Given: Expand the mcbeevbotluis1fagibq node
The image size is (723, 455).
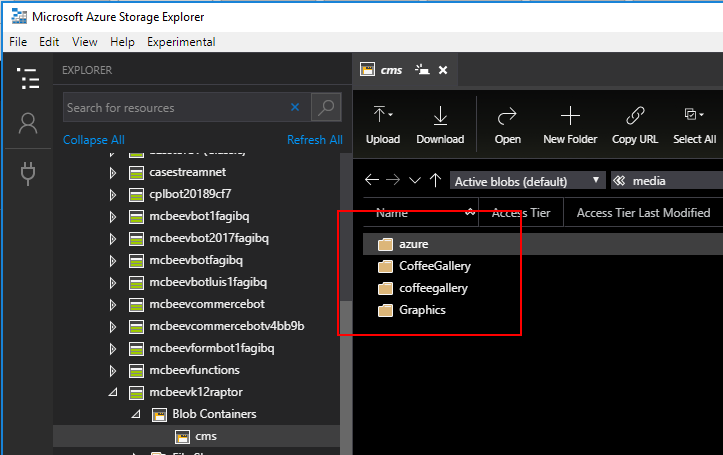Looking at the screenshot, I should tap(113, 283).
